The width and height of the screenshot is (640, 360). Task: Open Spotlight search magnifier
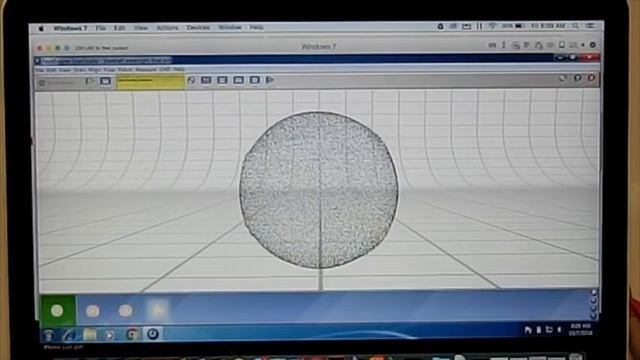(575, 26)
